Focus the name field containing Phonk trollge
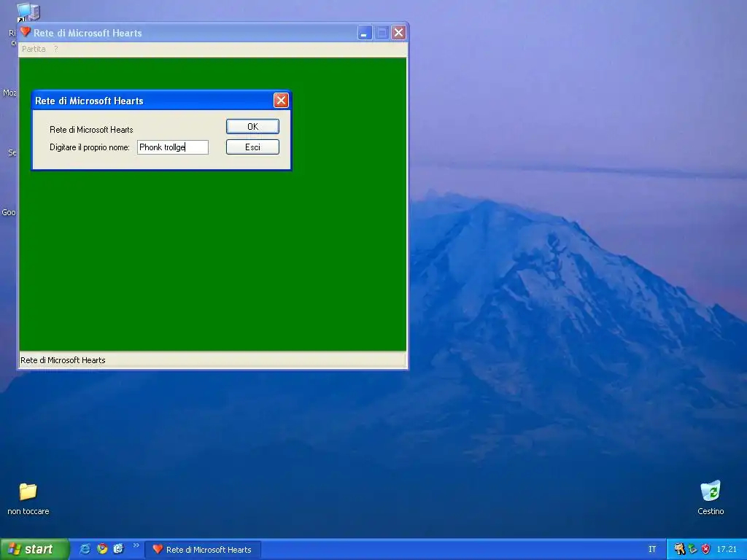This screenshot has width=747, height=560. 172,147
